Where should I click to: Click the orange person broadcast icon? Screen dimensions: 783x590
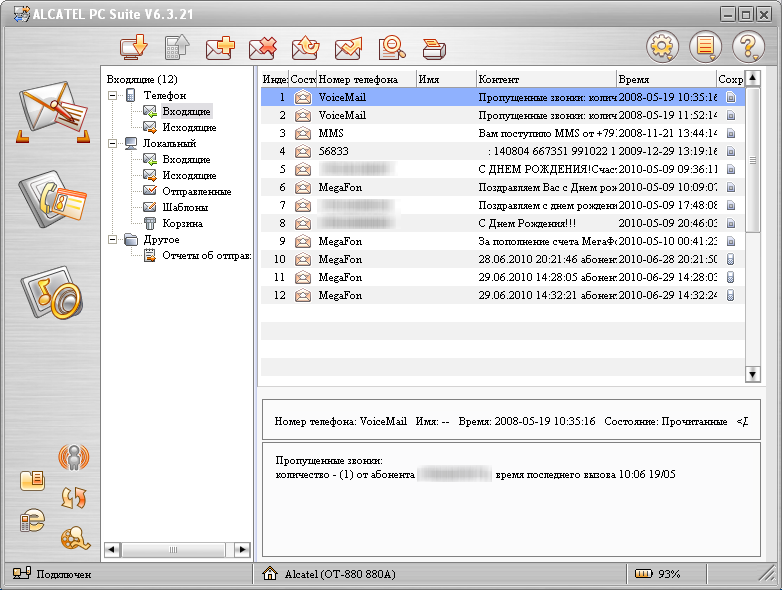click(73, 457)
